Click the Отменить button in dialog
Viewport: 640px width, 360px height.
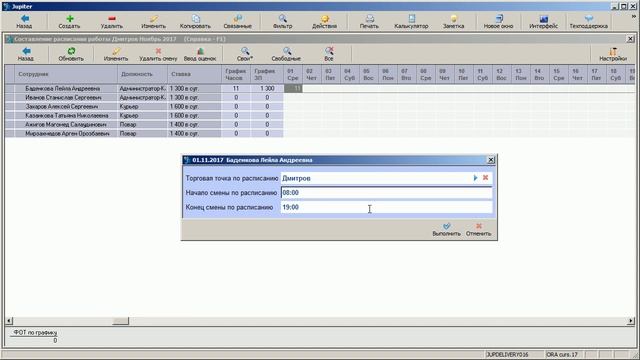(x=478, y=229)
